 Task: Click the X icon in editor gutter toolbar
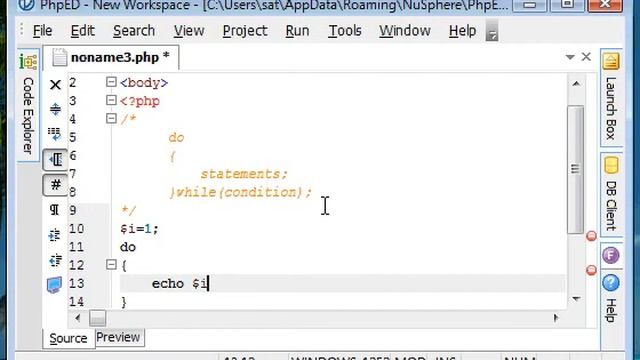[x=55, y=85]
